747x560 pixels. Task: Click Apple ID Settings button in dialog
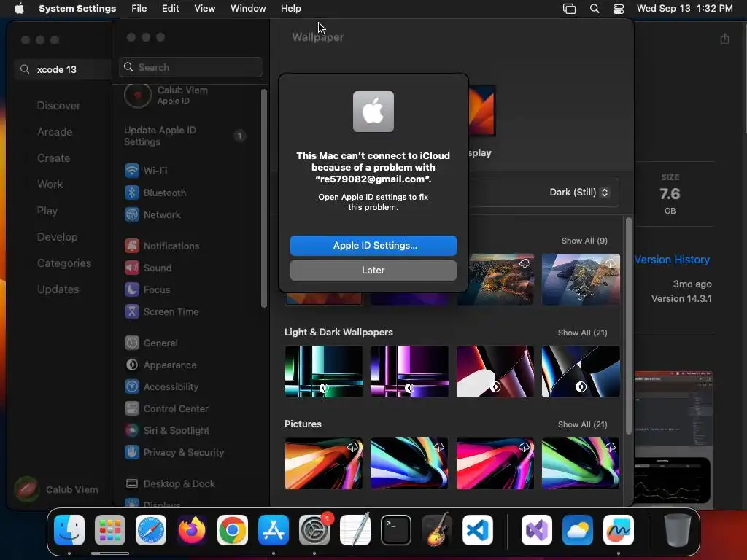coord(373,245)
